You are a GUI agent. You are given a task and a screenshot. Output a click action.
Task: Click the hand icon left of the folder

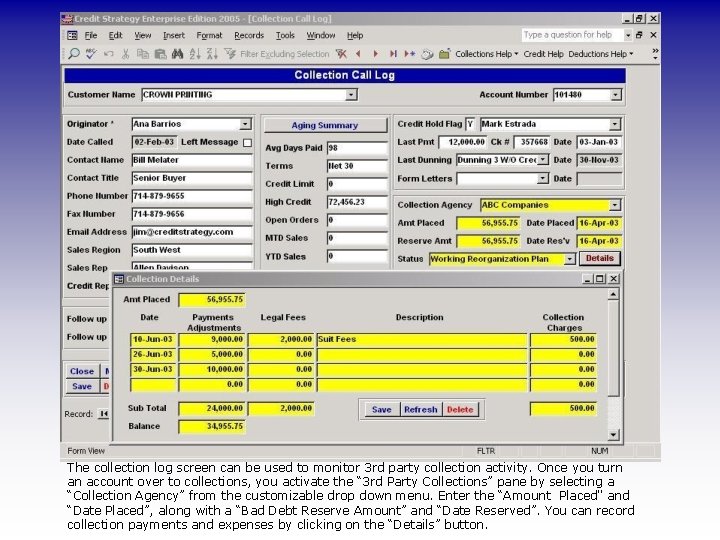point(427,55)
